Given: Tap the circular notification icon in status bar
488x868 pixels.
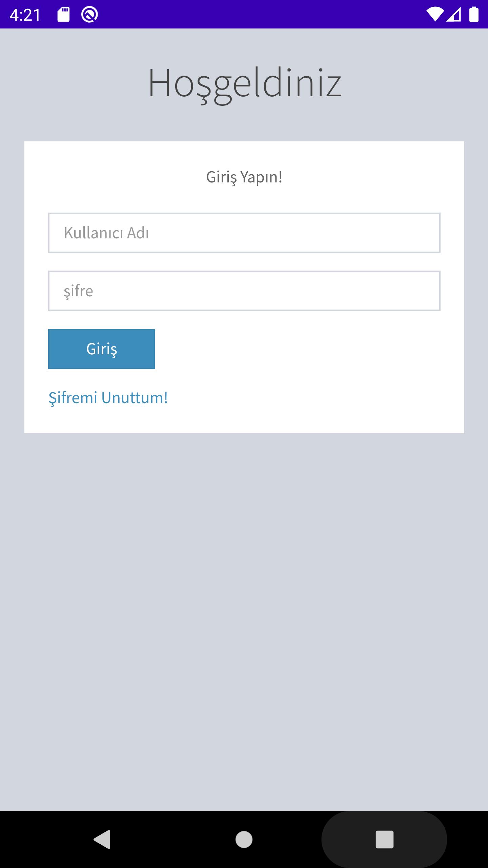Looking at the screenshot, I should 89,15.
